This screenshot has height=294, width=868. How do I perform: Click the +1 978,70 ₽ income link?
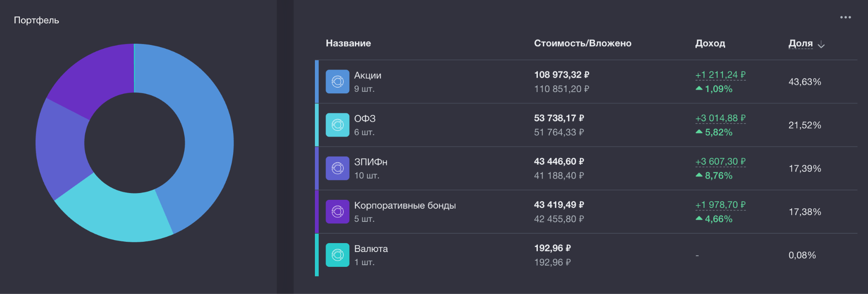[720, 205]
